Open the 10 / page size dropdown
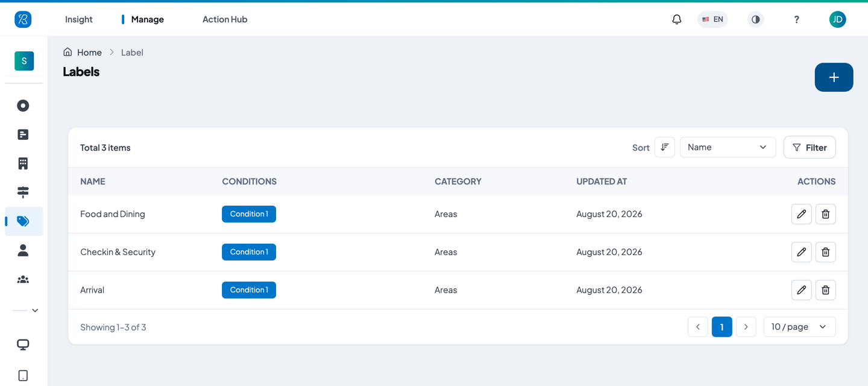868x386 pixels. click(x=799, y=327)
